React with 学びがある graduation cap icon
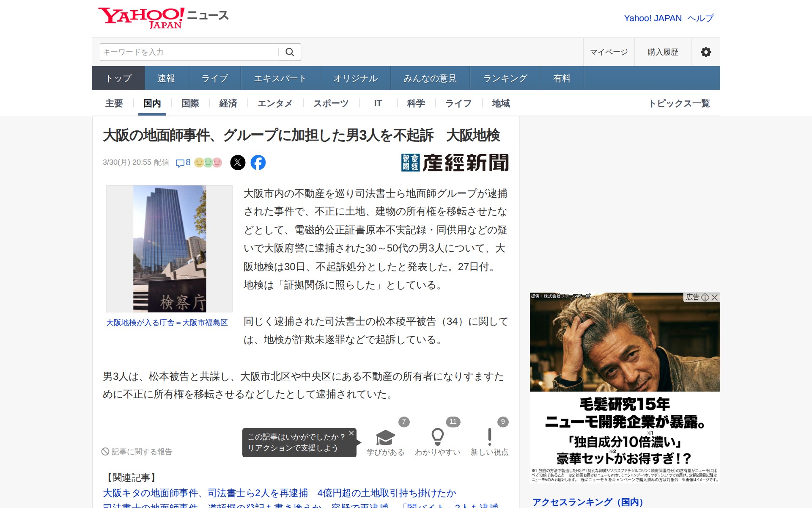The image size is (812, 508). pyautogui.click(x=385, y=438)
